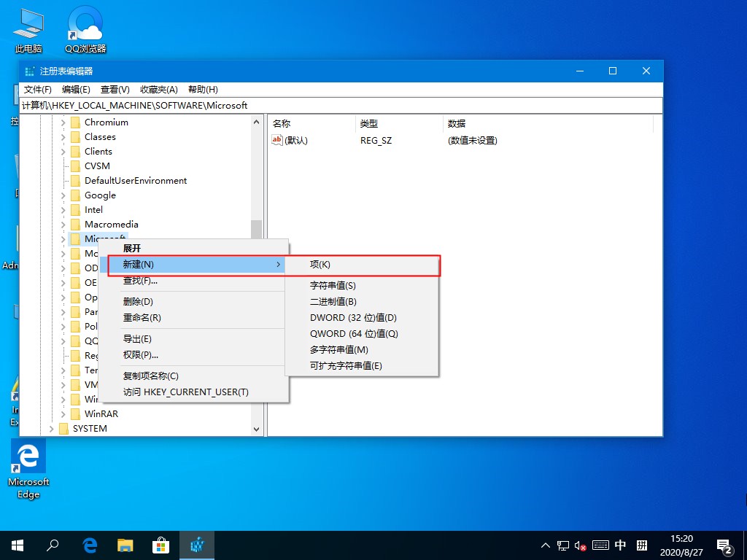Click the Registry Editor taskbar icon
This screenshot has height=560, width=747.
point(197,545)
